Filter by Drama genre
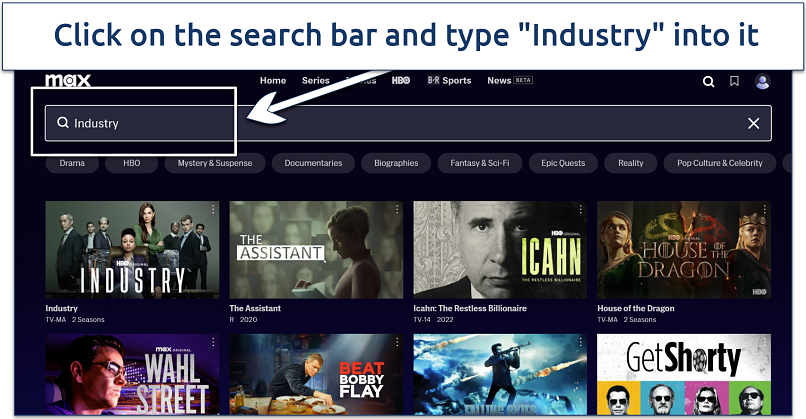Viewport: 806px width, 419px height. [x=72, y=163]
